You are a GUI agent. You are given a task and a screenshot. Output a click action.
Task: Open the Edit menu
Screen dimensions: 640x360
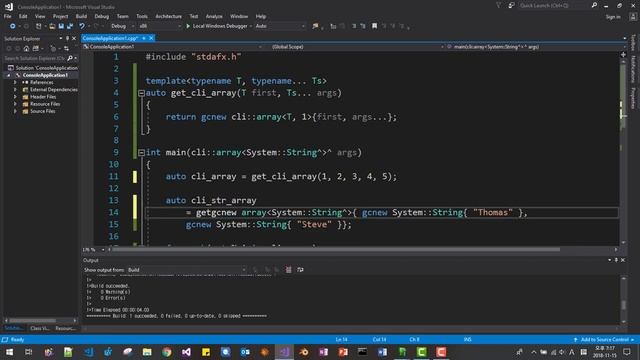[x=23, y=16]
